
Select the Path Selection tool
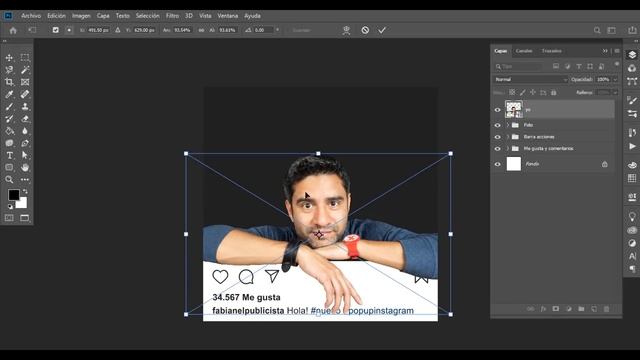coord(25,156)
